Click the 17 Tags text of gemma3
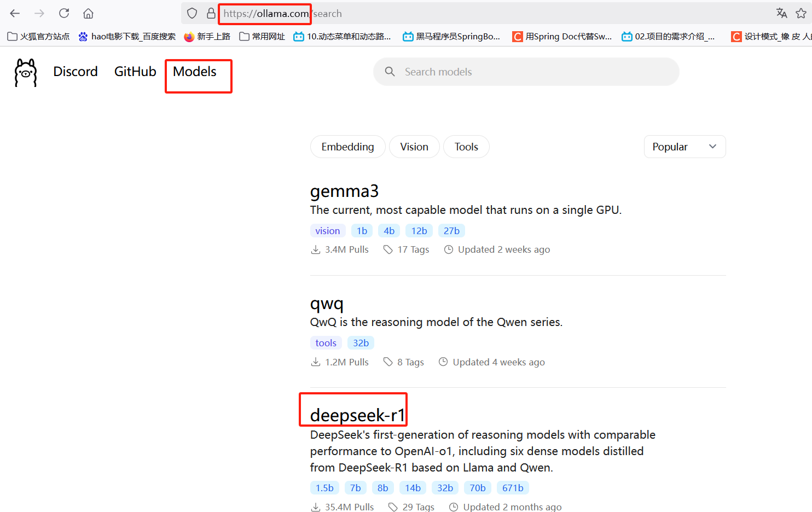Image resolution: width=812 pixels, height=512 pixels. click(x=413, y=249)
